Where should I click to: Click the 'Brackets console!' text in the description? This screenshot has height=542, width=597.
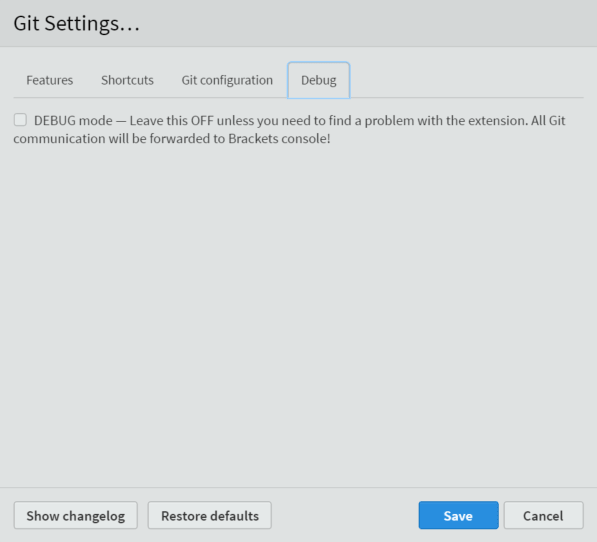279,139
